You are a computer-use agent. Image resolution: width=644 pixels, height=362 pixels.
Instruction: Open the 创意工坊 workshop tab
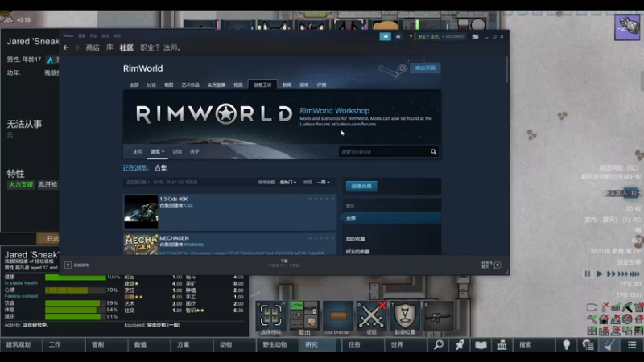pyautogui.click(x=262, y=85)
